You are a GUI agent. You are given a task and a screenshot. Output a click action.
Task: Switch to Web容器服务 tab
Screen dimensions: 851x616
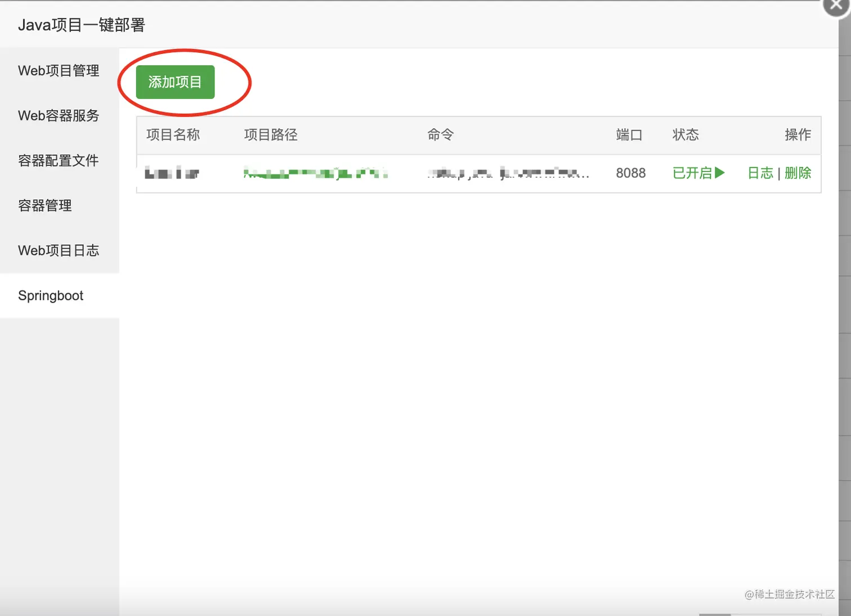tap(59, 116)
